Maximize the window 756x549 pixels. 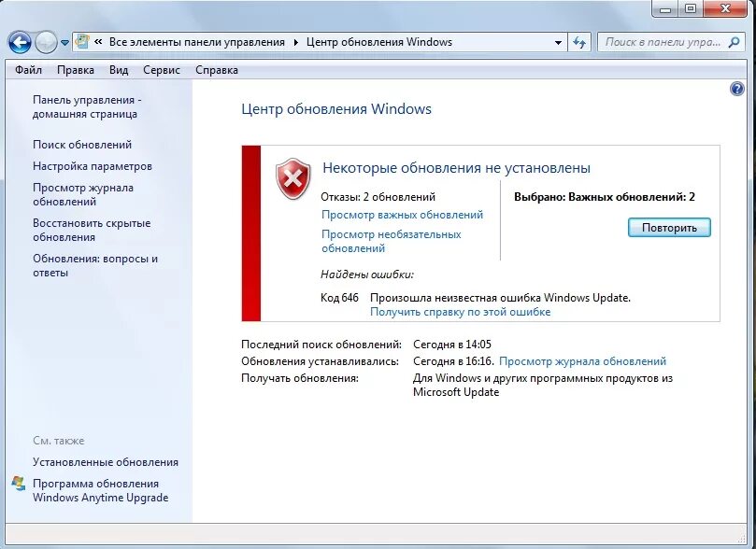691,8
